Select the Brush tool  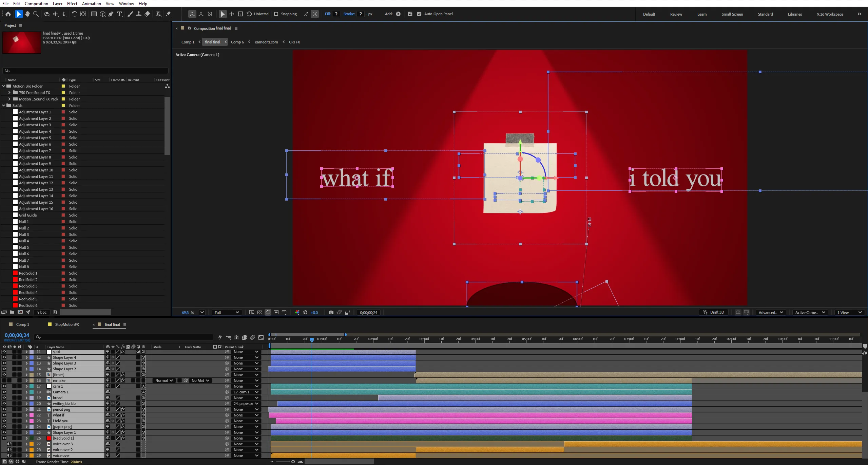[130, 14]
